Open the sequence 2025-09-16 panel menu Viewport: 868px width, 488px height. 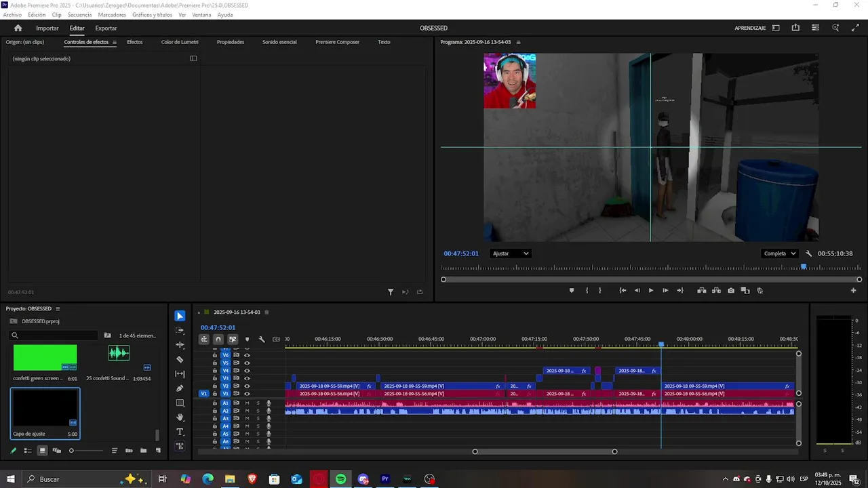point(267,312)
